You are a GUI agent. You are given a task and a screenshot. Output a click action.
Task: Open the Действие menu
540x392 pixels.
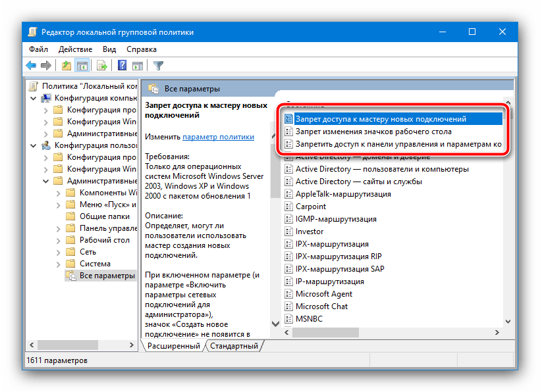[75, 49]
